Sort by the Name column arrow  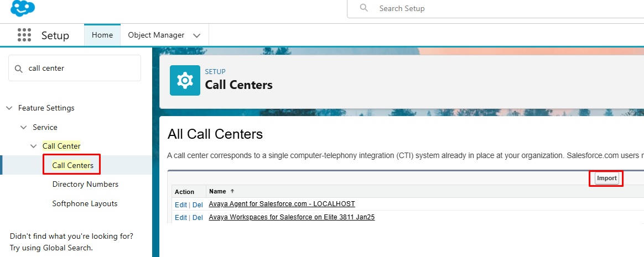(x=232, y=191)
